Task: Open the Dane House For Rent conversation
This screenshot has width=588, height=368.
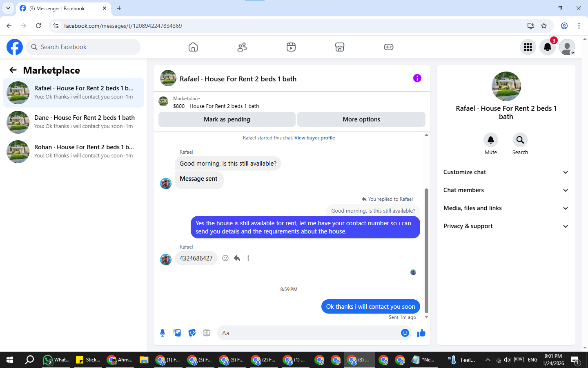Action: [73, 122]
